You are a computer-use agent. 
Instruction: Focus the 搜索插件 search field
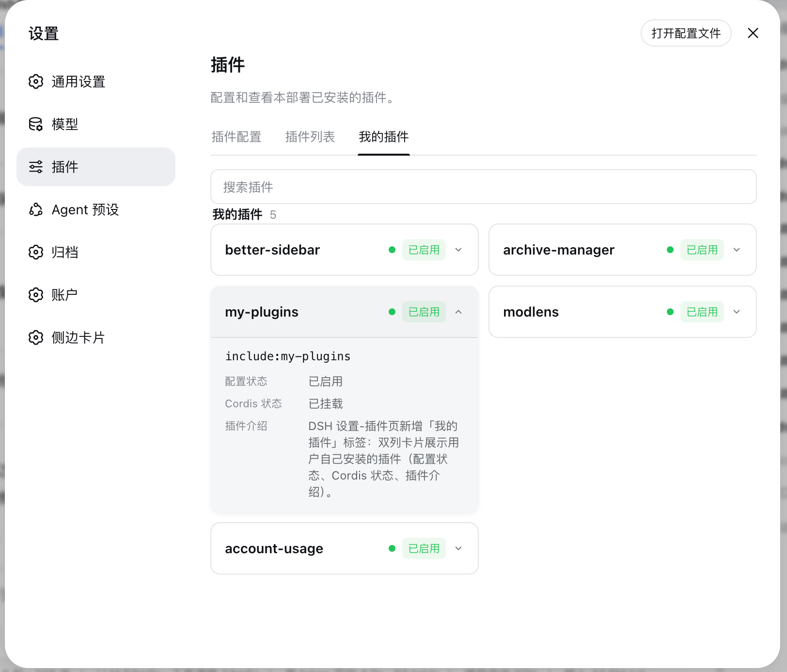click(x=484, y=187)
